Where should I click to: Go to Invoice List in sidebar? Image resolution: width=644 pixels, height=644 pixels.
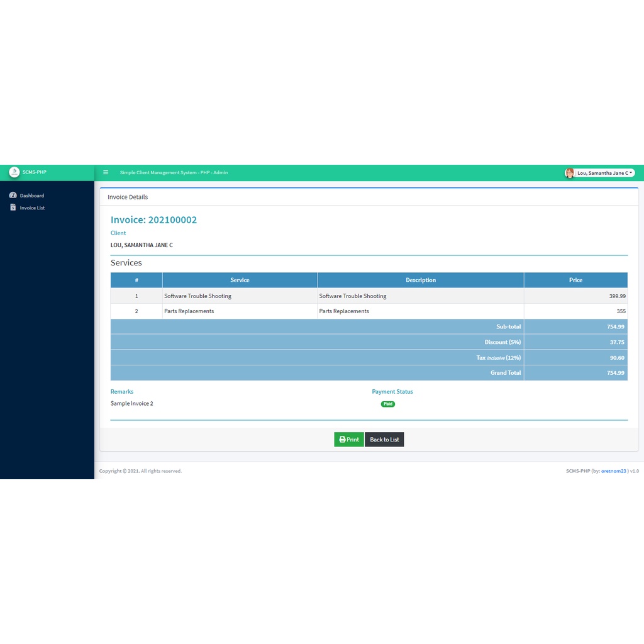(32, 208)
